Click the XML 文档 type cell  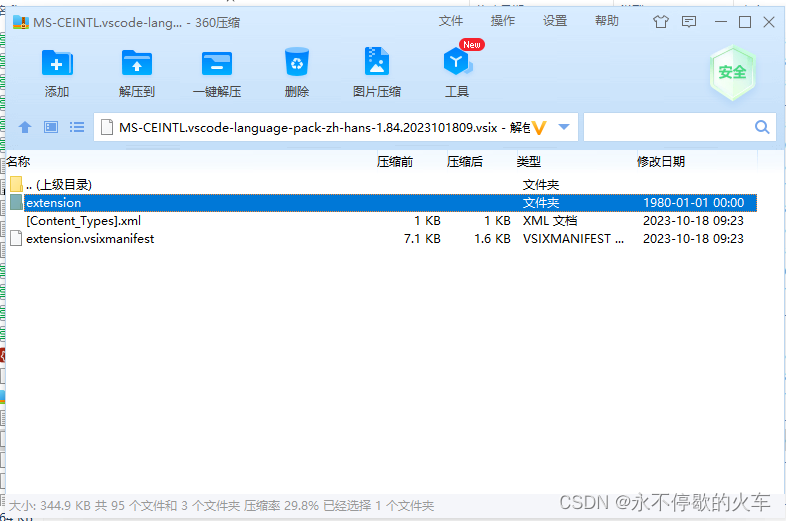tap(550, 221)
